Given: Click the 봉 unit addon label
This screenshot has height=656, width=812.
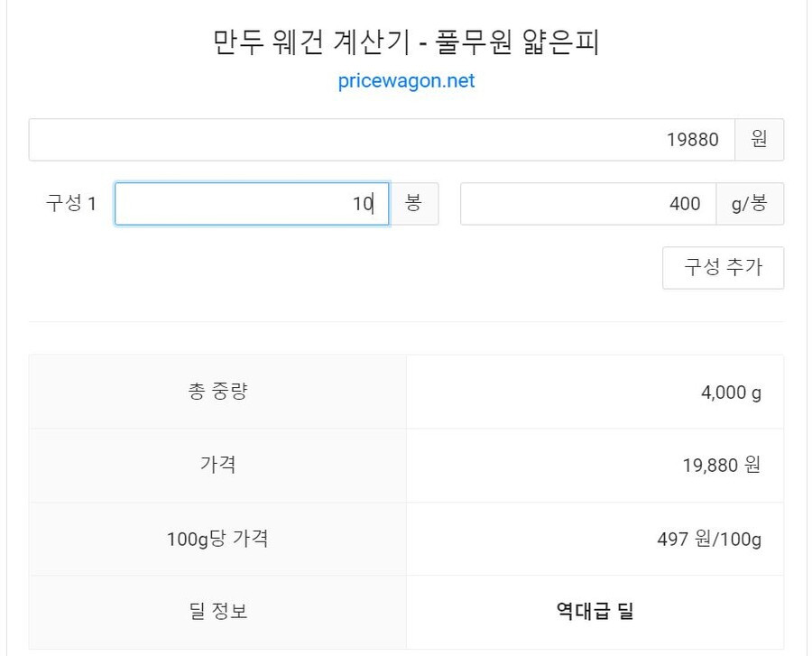Looking at the screenshot, I should 413,204.
